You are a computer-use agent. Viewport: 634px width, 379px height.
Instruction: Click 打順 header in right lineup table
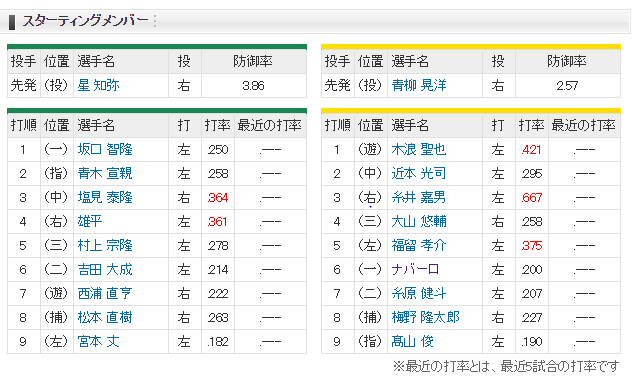tap(337, 125)
